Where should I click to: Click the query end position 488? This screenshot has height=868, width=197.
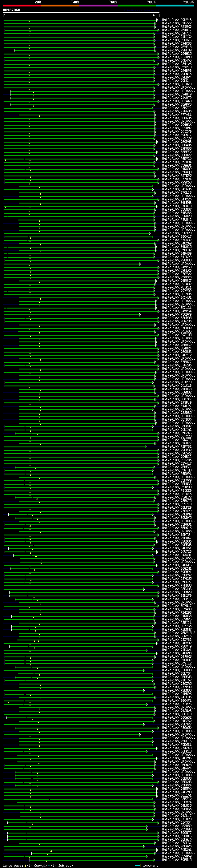point(155,15)
